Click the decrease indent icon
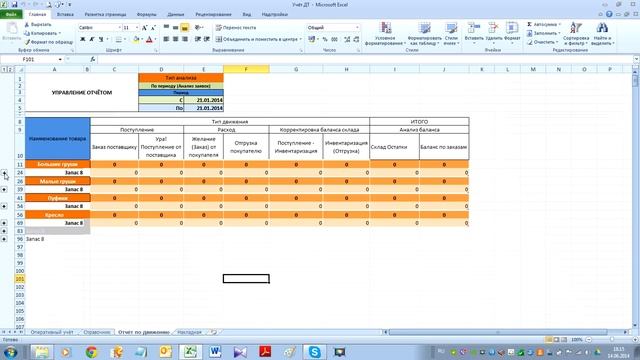Screen dimensions: 640x360 pos(198,39)
